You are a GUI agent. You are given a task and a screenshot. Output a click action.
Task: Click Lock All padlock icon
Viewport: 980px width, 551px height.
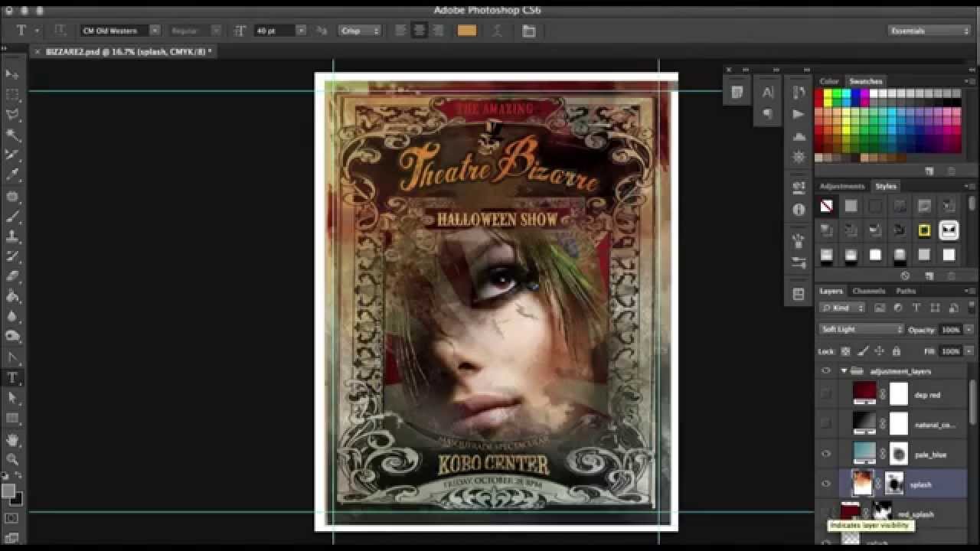tap(896, 351)
